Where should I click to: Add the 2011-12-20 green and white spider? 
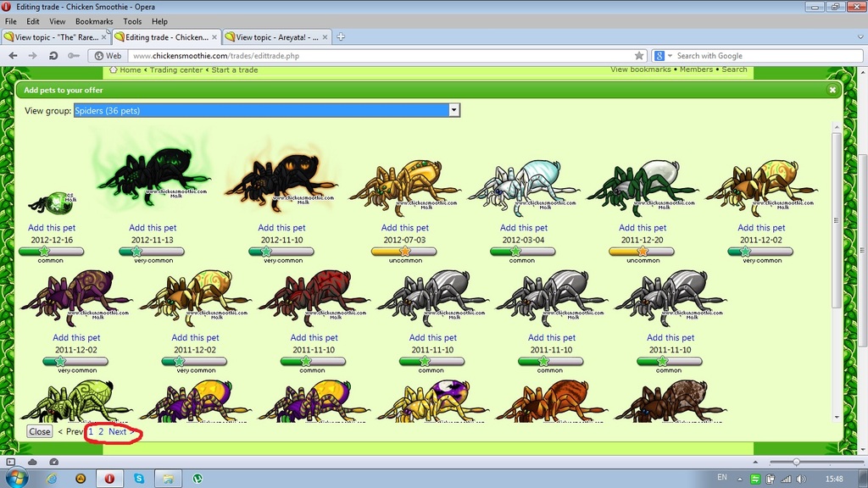click(643, 227)
